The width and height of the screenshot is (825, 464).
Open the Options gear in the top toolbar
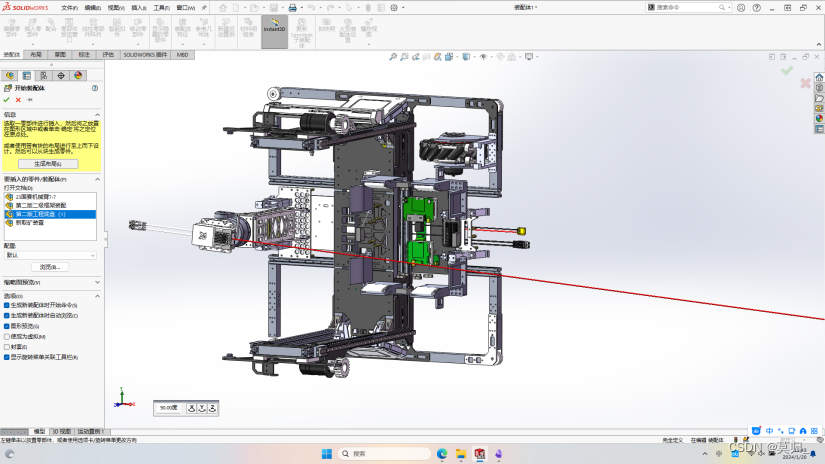pyautogui.click(x=394, y=8)
